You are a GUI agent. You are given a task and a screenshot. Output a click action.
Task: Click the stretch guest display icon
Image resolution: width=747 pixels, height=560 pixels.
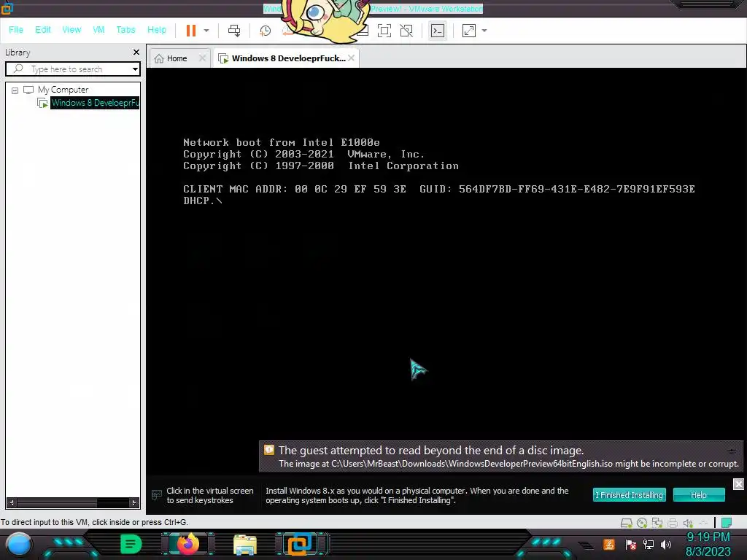(469, 31)
